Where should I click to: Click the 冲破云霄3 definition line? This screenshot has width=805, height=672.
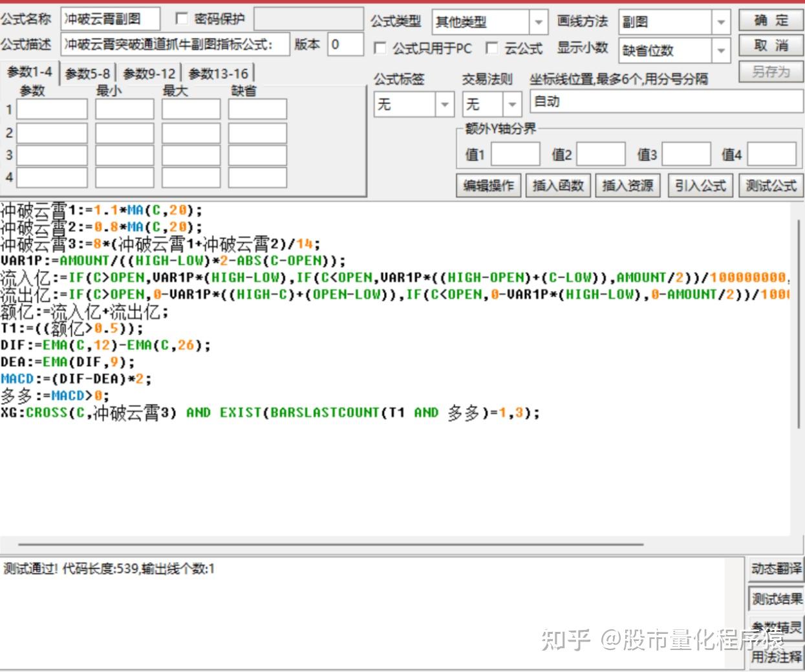pyautogui.click(x=160, y=244)
